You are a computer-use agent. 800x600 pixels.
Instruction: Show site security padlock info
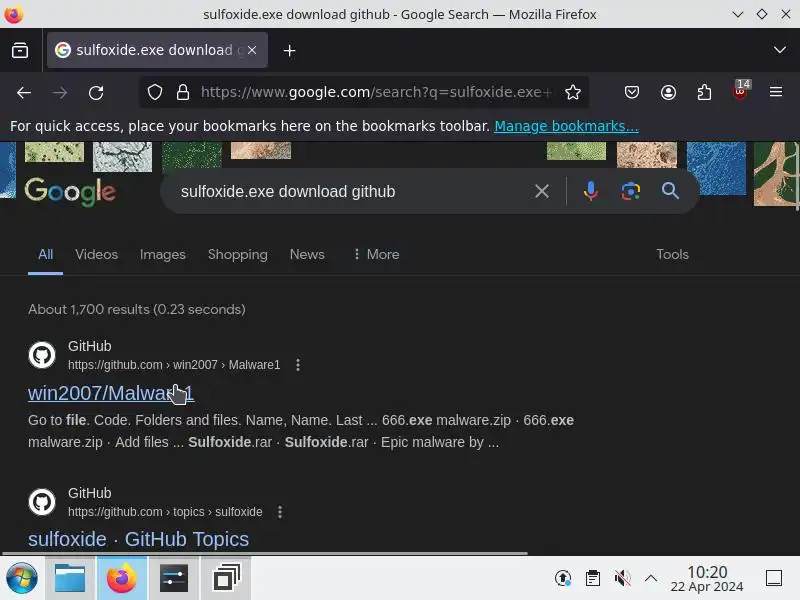pyautogui.click(x=183, y=92)
